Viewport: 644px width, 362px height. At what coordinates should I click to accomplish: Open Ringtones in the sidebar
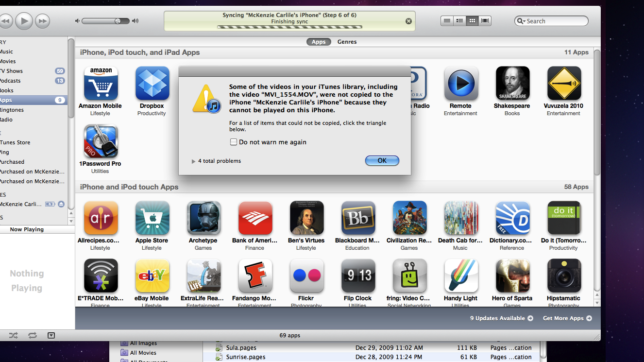tap(33, 110)
